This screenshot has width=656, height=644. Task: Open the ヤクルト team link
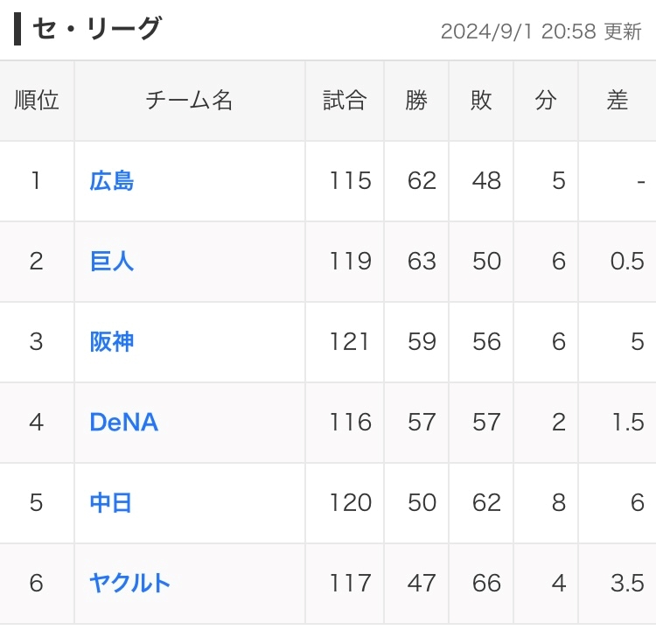(129, 584)
